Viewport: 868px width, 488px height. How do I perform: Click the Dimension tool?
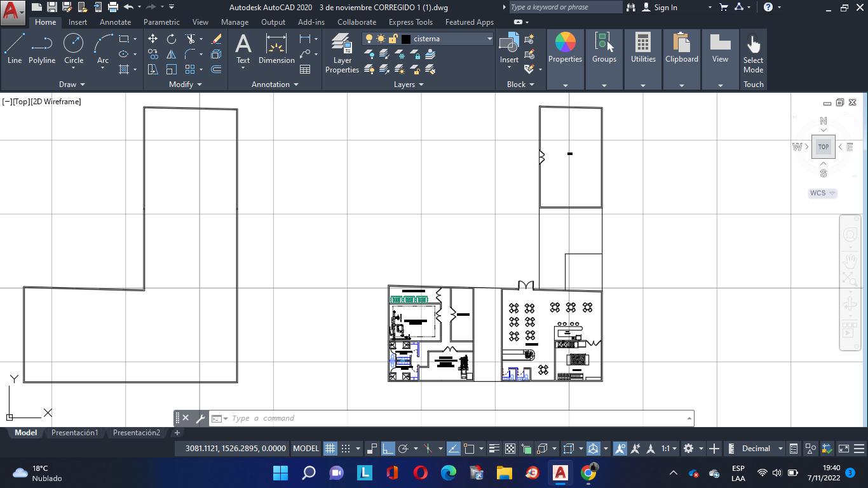tap(276, 50)
